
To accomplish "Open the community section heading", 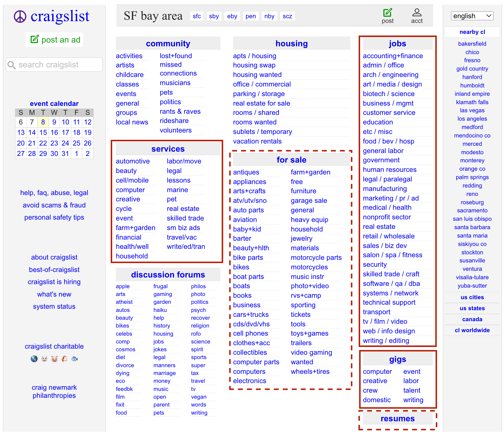I will 168,43.
